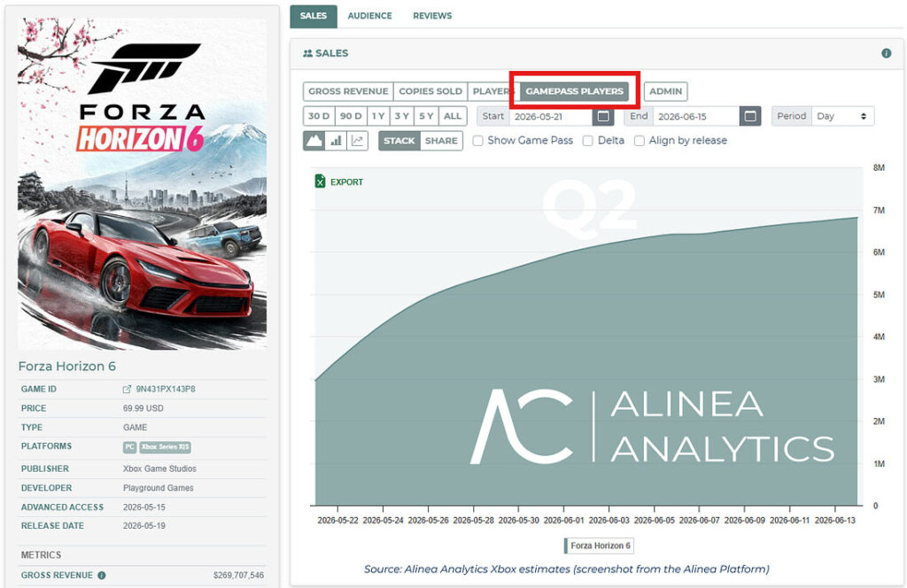Click the End date input field
Image resolution: width=907 pixels, height=588 pixels.
[x=696, y=116]
